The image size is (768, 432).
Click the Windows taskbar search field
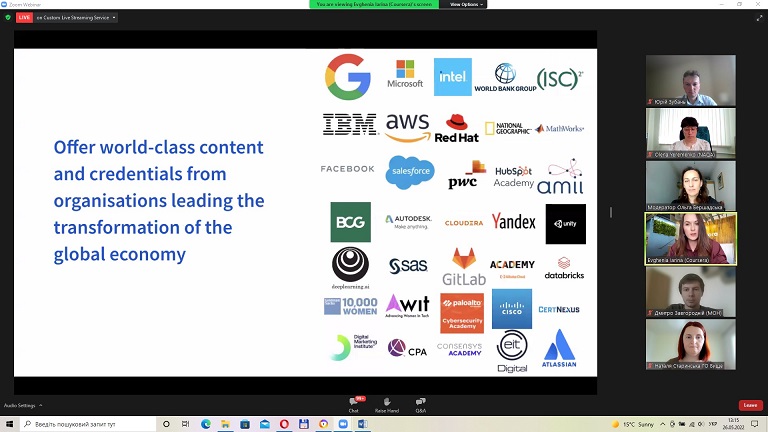click(89, 424)
